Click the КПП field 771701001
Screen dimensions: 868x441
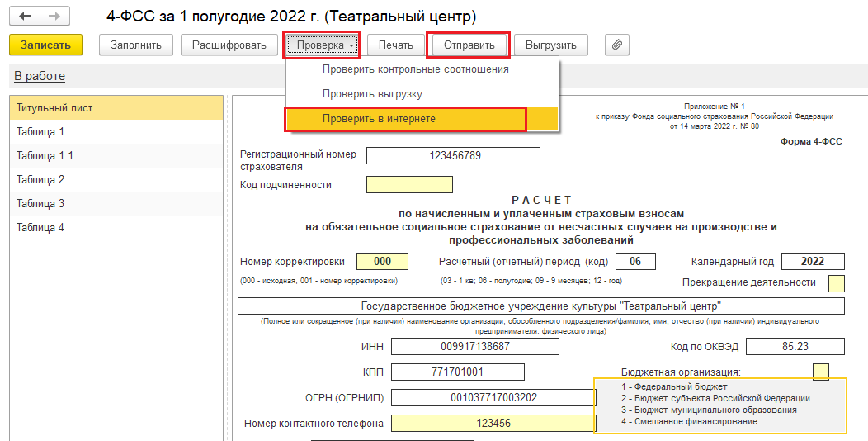[458, 372]
